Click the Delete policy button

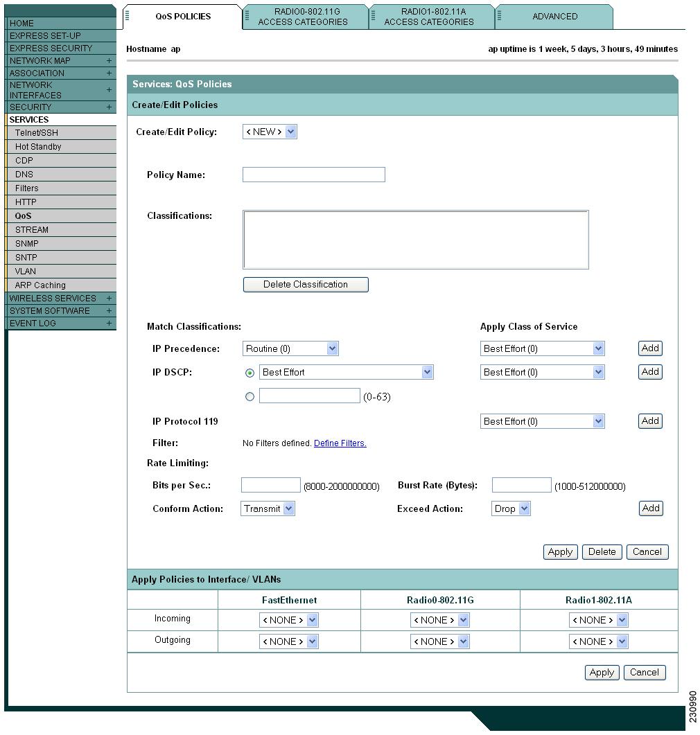point(602,551)
